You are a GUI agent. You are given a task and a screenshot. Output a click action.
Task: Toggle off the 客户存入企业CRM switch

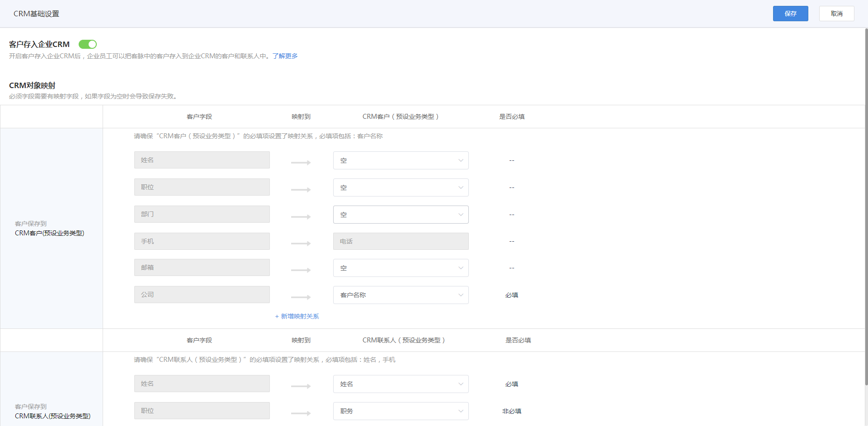point(88,44)
